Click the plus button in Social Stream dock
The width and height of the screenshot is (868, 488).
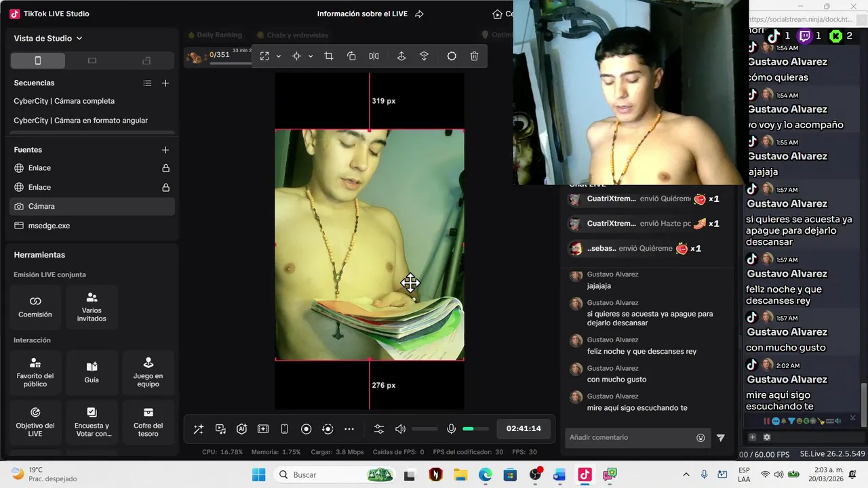tap(752, 437)
